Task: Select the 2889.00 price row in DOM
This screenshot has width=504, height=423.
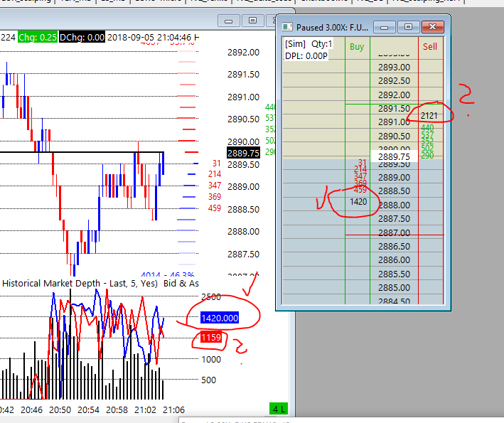Action: (394, 178)
